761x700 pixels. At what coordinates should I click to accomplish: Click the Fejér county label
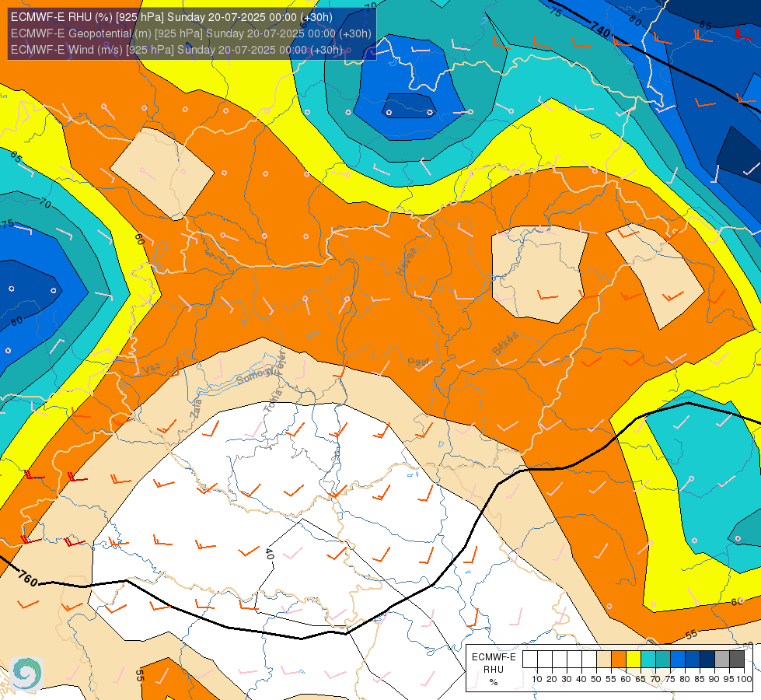281,363
